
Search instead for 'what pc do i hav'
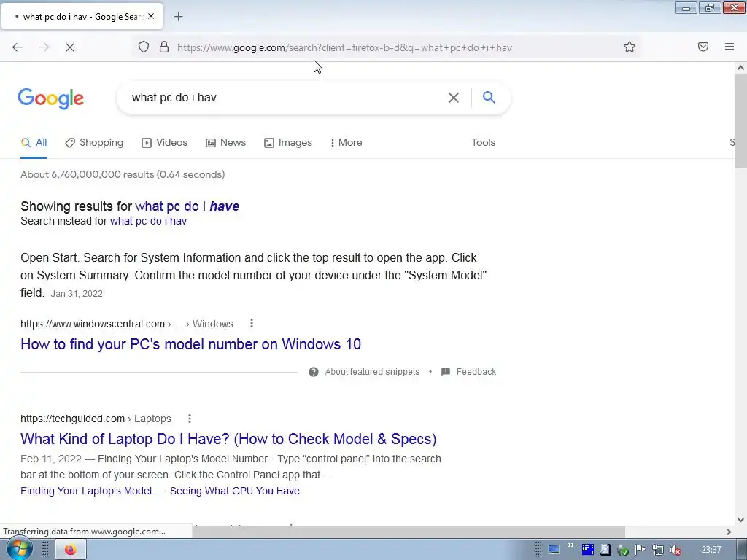(x=148, y=221)
